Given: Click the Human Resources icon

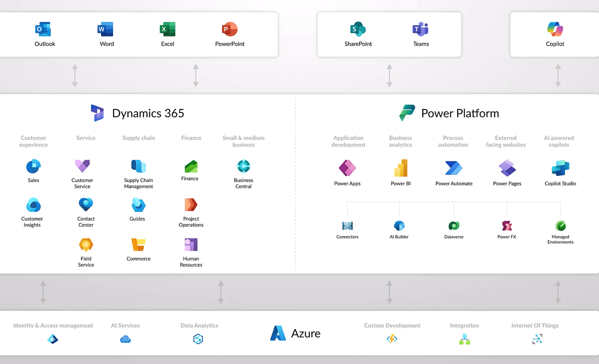Looking at the screenshot, I should (191, 245).
